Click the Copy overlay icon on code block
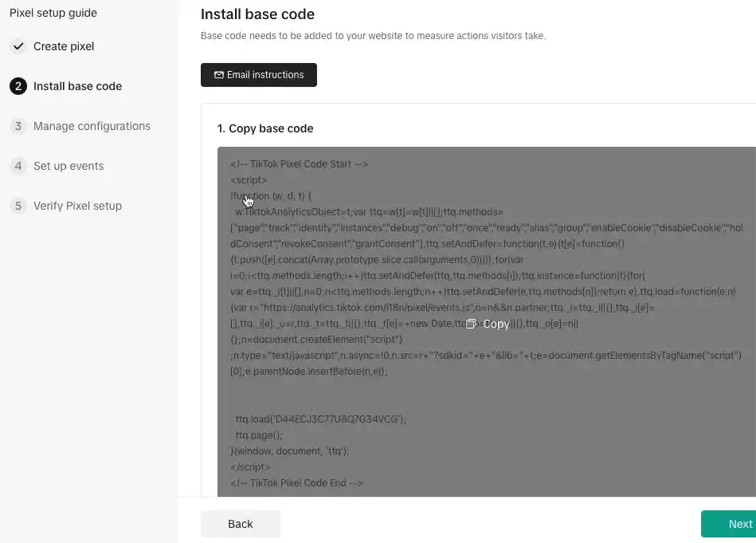Viewport: 756px width, 543px height. pyautogui.click(x=471, y=325)
